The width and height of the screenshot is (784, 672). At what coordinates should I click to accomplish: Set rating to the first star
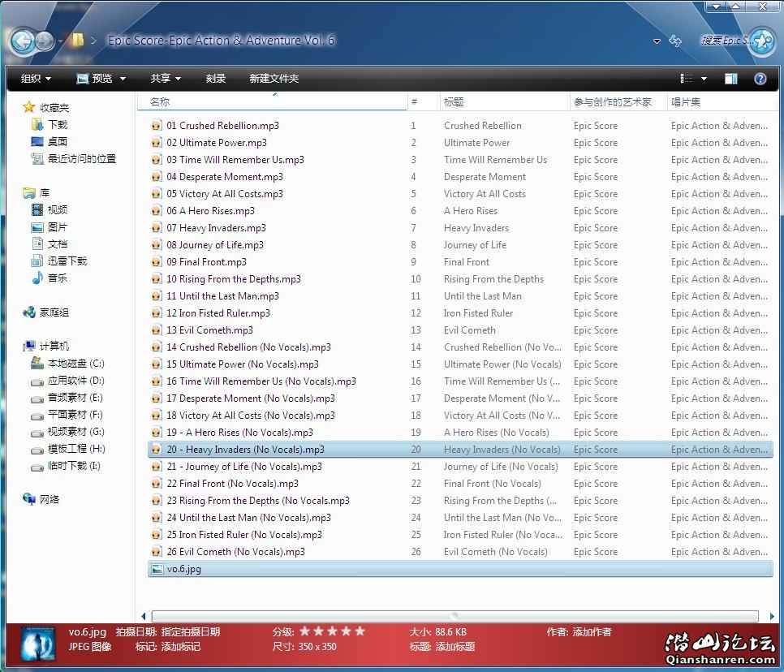coord(304,631)
